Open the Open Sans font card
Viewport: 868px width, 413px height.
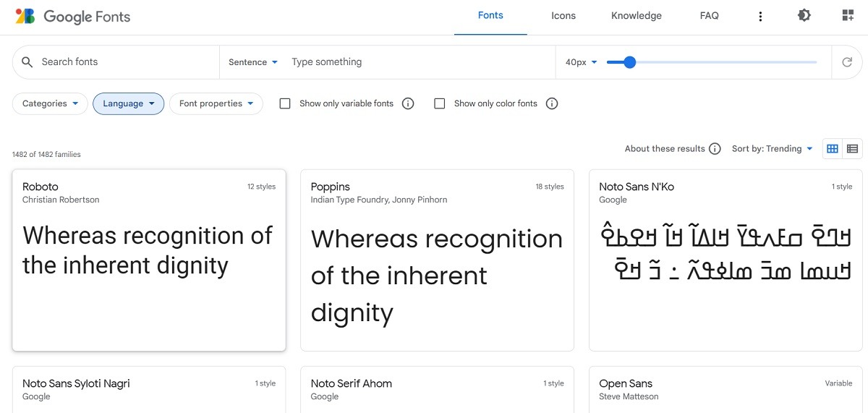click(726, 390)
